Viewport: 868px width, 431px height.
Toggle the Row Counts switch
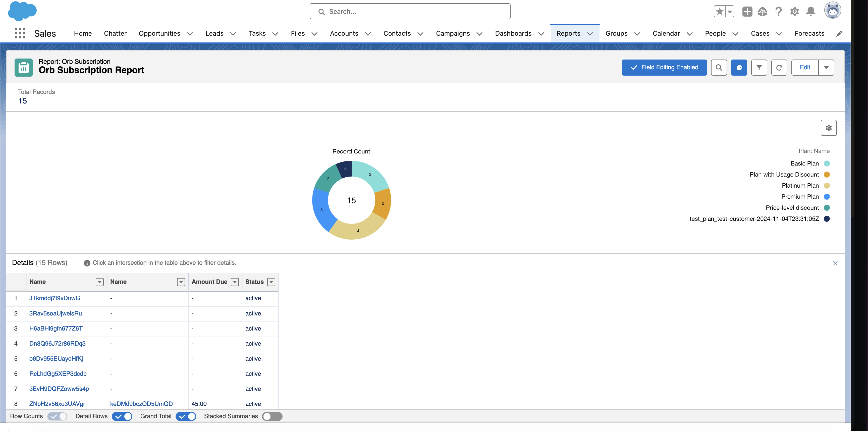tap(55, 416)
